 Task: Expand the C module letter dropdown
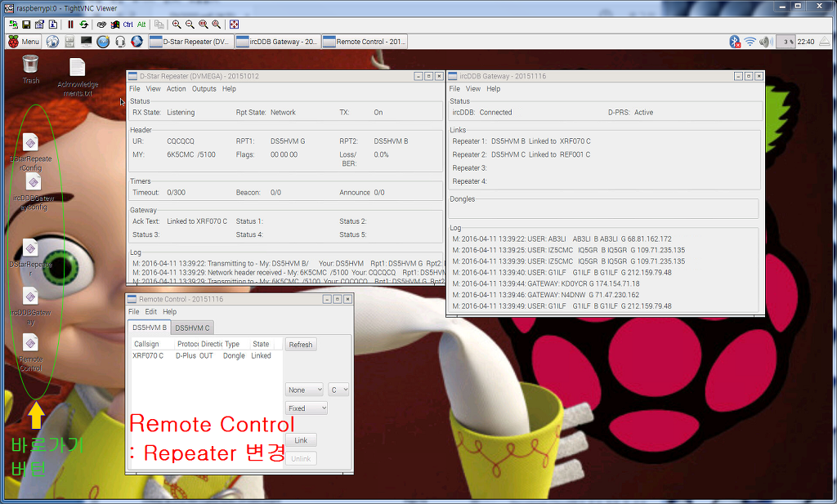click(x=338, y=390)
